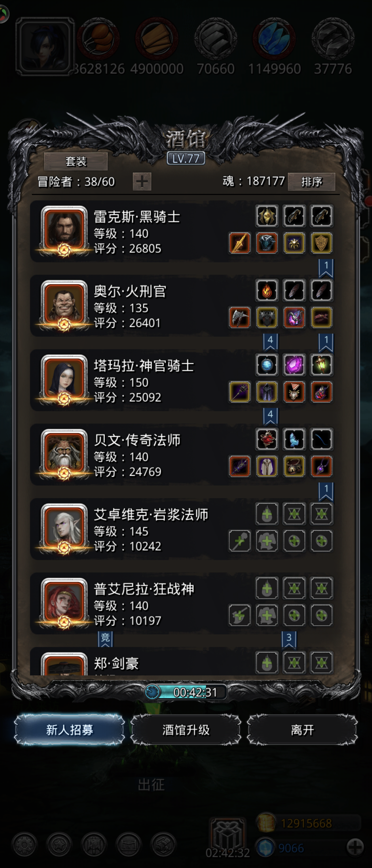
Task: Add weapon to 艾卓维克·岩浆法师's empty staff slot
Action: pos(239,541)
